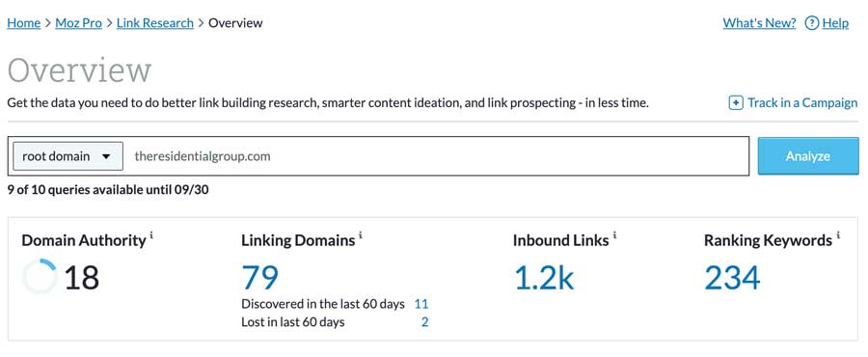Open the What's New? link
The width and height of the screenshot is (868, 357).
760,23
